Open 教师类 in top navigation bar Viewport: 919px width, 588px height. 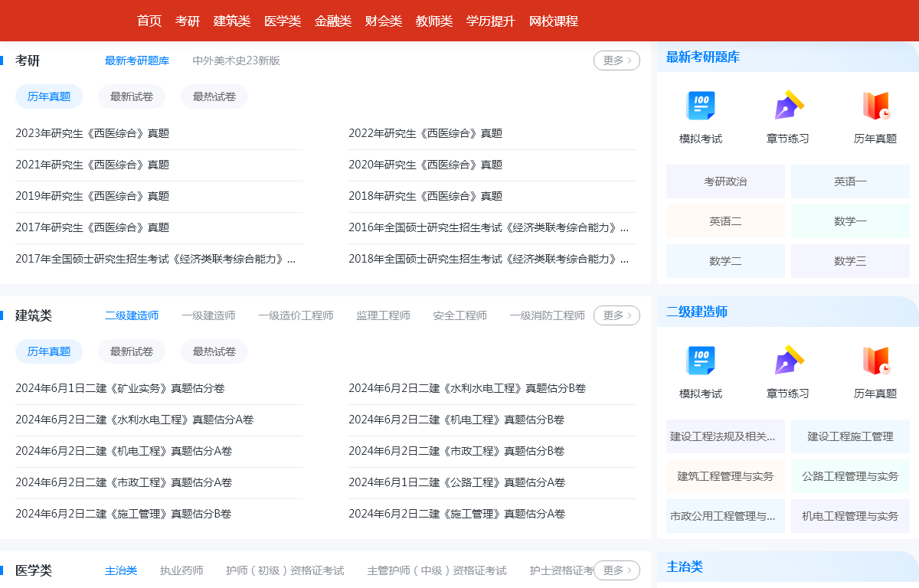coord(434,21)
